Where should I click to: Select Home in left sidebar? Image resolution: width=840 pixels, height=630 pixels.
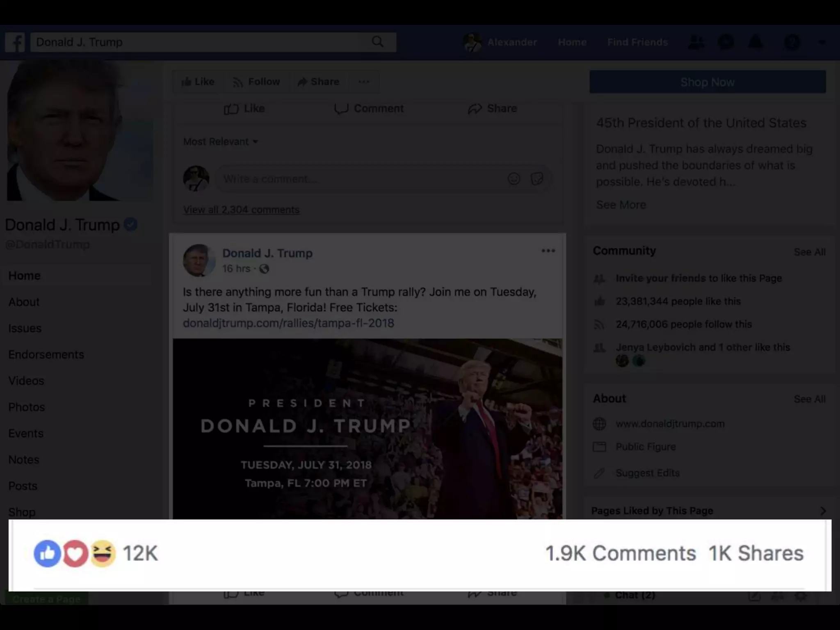pyautogui.click(x=24, y=276)
